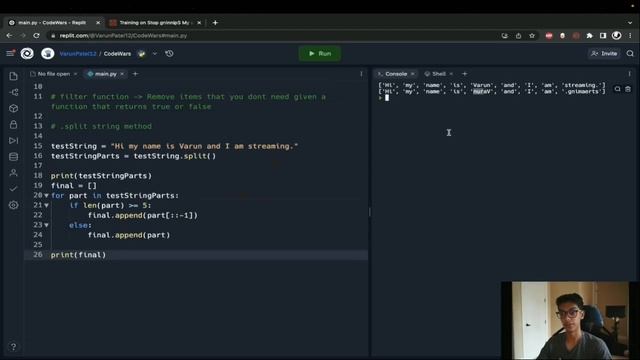The image size is (640, 360).
Task: Click the testString assignment on line 15
Action: pyautogui.click(x=174, y=146)
